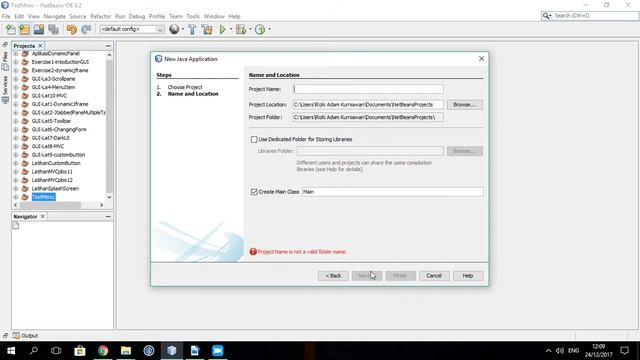Open the Run Project dropdown arrow
640x360 pixels.
[231, 29]
